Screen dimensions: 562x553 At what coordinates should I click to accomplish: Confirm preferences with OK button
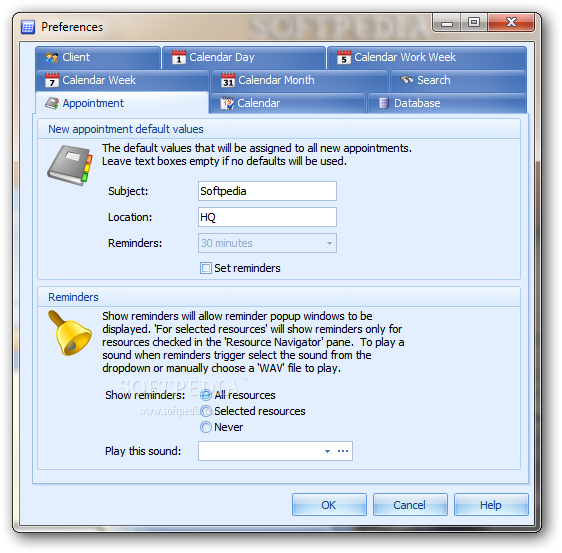click(x=329, y=505)
